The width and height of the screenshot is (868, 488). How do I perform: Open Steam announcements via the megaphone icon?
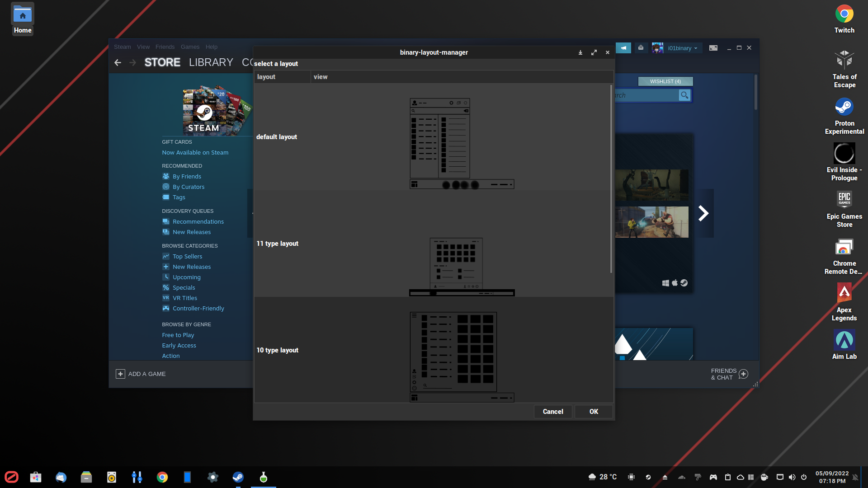624,47
